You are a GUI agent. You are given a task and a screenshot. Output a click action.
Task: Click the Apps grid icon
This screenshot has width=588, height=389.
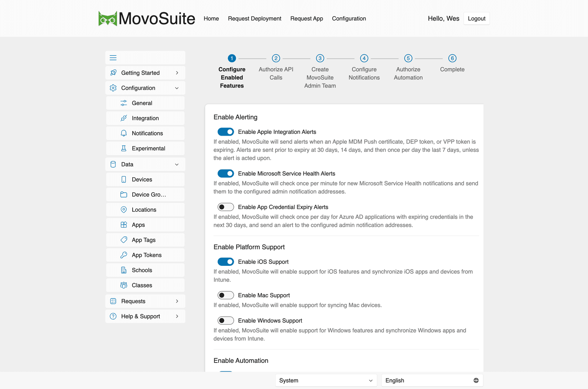pos(124,225)
